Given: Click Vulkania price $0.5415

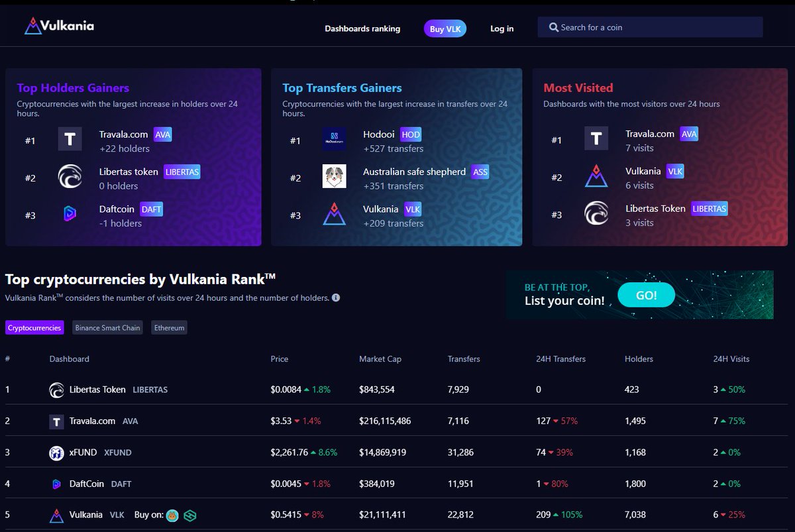Looking at the screenshot, I should 286,515.
